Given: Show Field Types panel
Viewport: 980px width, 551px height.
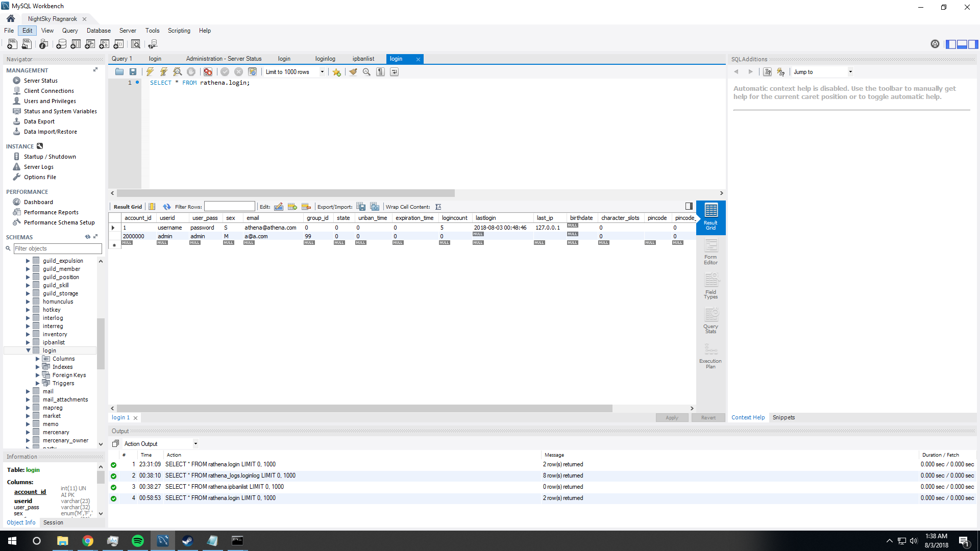Looking at the screenshot, I should point(710,286).
